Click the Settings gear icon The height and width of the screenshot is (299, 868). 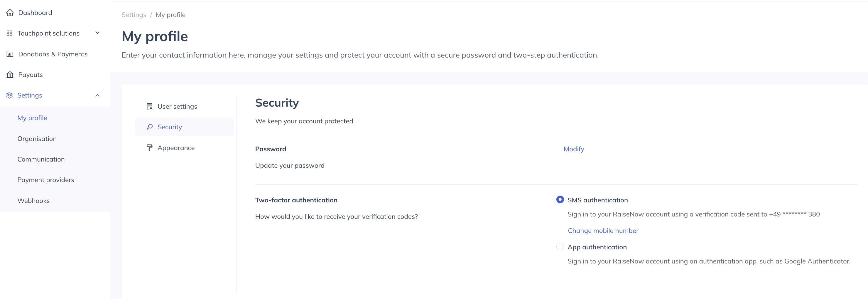click(9, 95)
